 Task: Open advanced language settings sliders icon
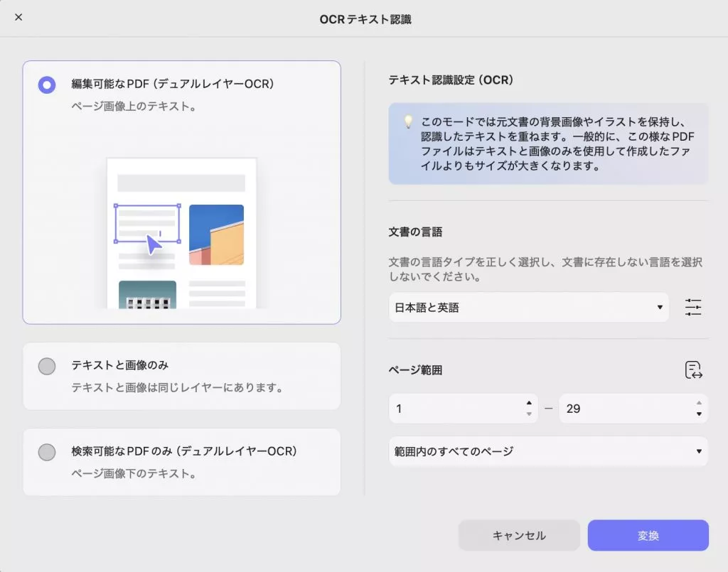point(693,307)
